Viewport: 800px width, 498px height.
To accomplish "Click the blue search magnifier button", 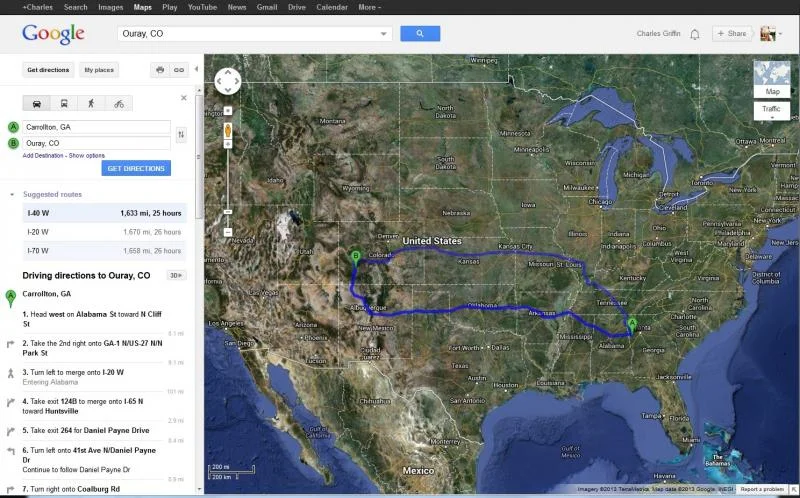I will (420, 34).
